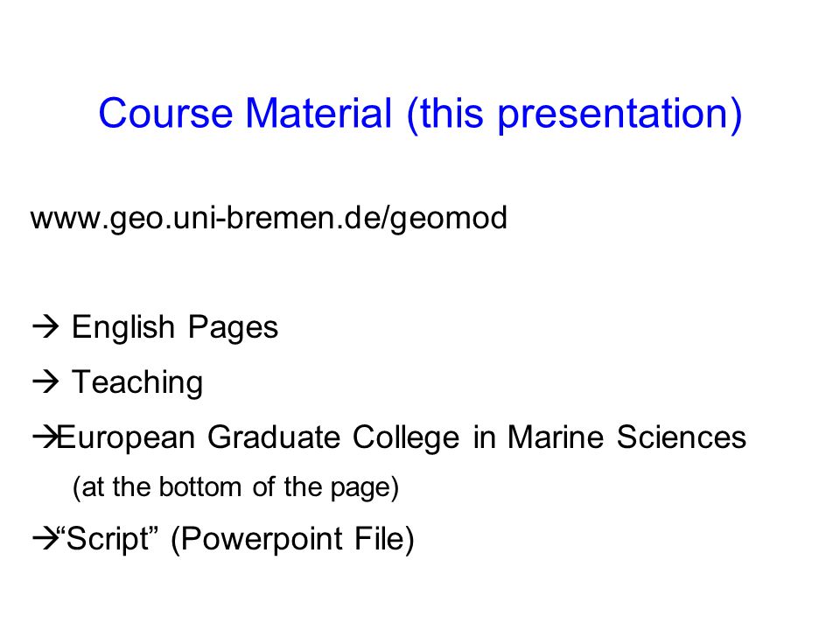Viewport: 840px width, 630px height.
Task: Click the arrow bullet before Teaching
Action: (45, 382)
